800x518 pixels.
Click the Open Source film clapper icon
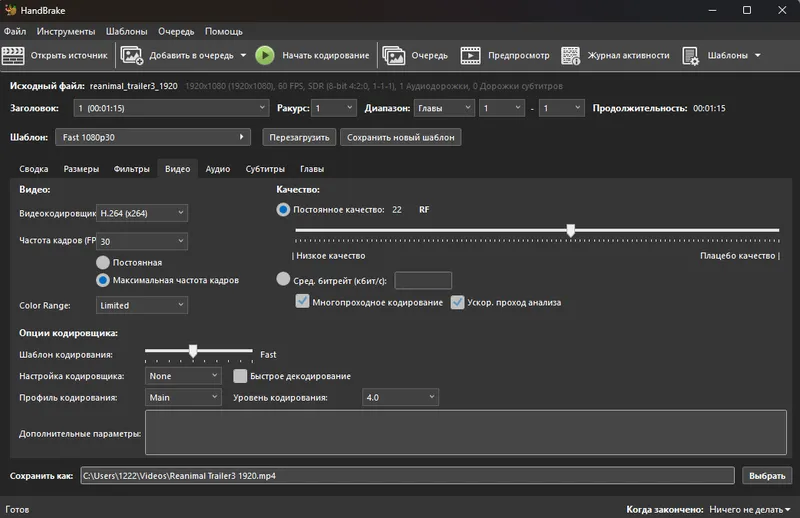(x=13, y=56)
